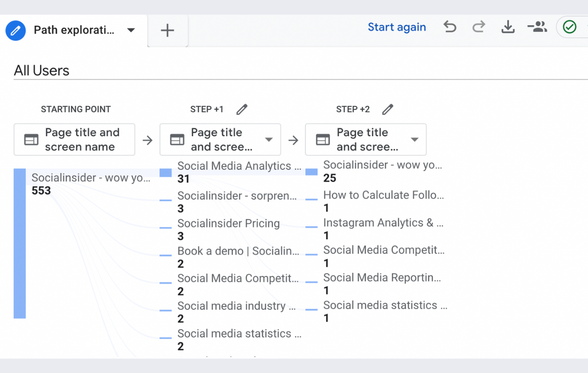Click the table icon in the STEP +1 box
This screenshot has width=588, height=373.
[x=177, y=139]
